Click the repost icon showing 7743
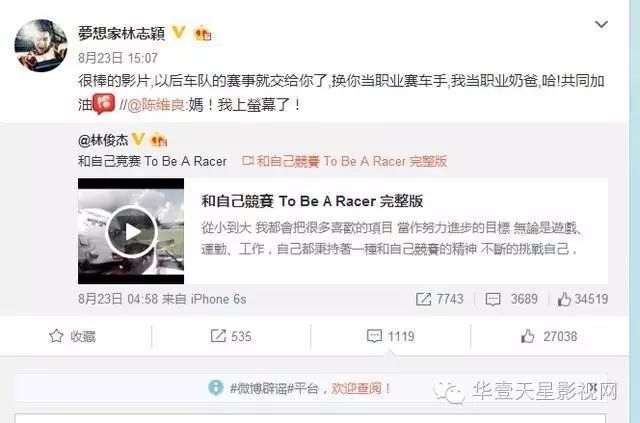This screenshot has height=423, width=640. 440,299
